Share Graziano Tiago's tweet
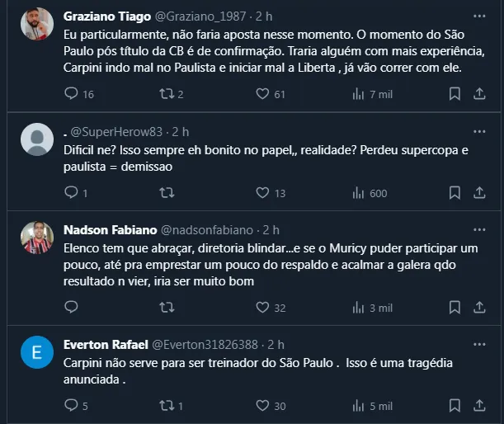The height and width of the screenshot is (424, 504). coord(479,94)
